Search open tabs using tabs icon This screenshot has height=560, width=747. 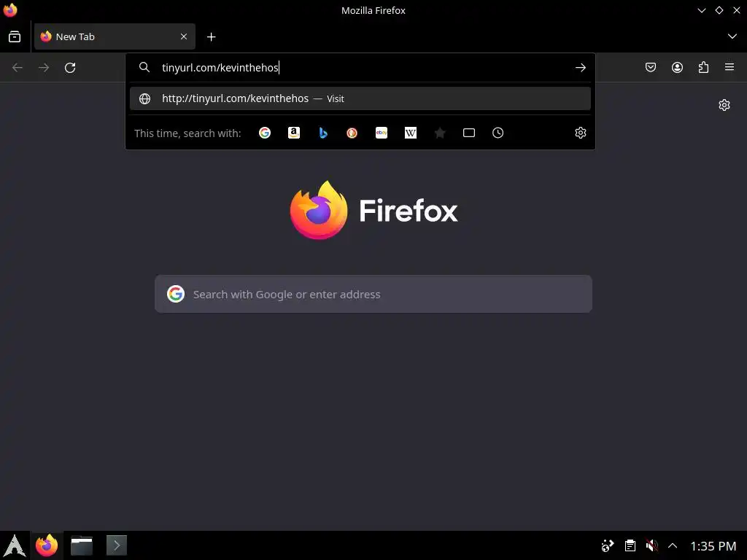(x=469, y=133)
